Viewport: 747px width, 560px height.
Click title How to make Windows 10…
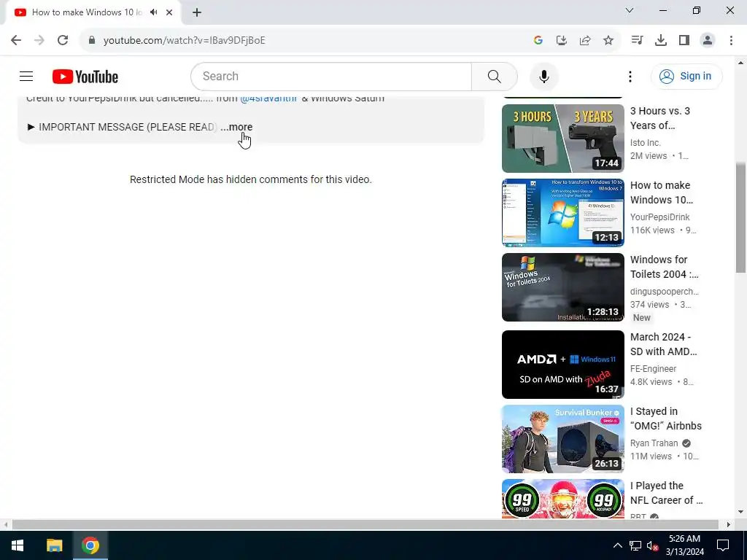661,192
